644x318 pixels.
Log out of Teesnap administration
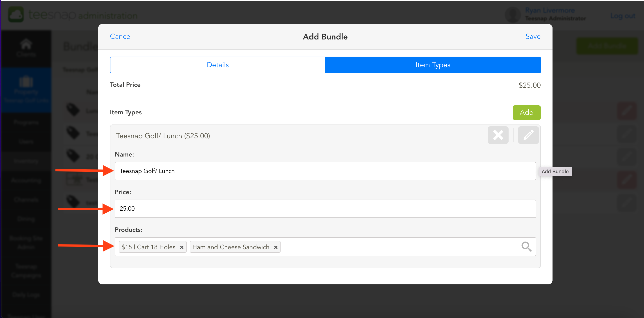(x=623, y=16)
